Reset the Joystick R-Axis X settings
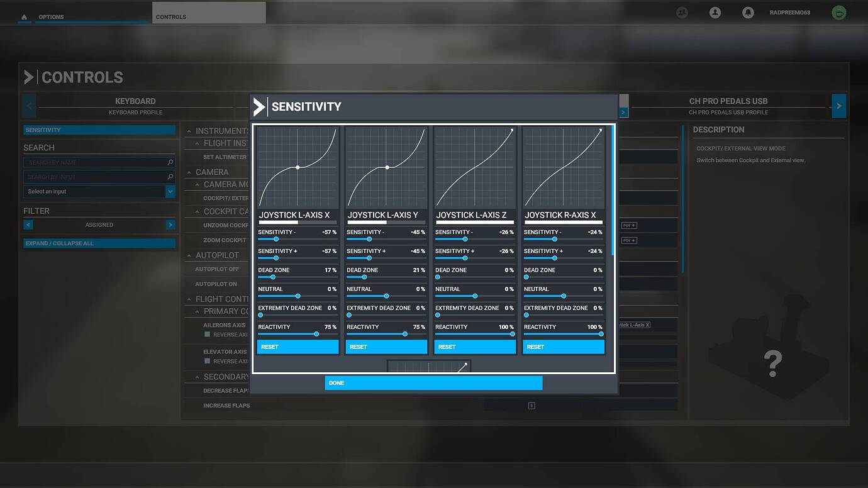Screen dimensions: 868x488 [x=563, y=347]
